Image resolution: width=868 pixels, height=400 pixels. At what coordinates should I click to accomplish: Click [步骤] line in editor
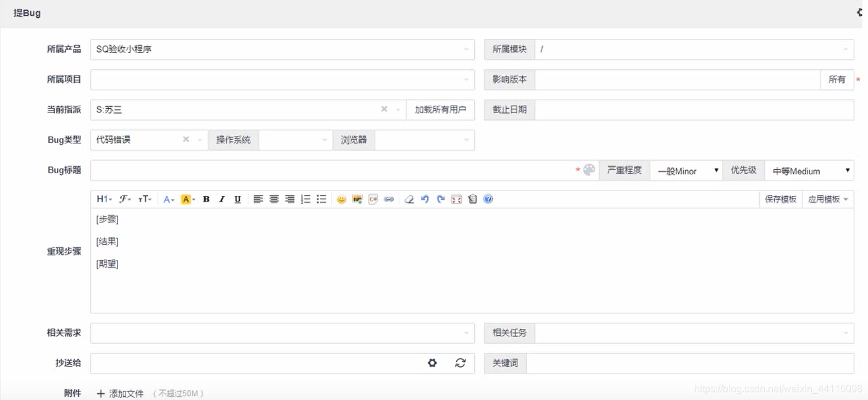coord(107,219)
